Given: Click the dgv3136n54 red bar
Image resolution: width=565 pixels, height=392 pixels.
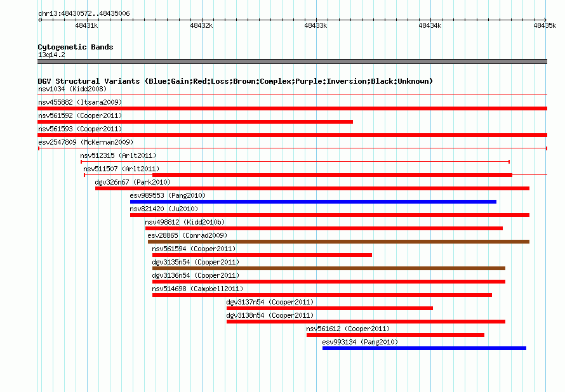Looking at the screenshot, I should tap(329, 282).
